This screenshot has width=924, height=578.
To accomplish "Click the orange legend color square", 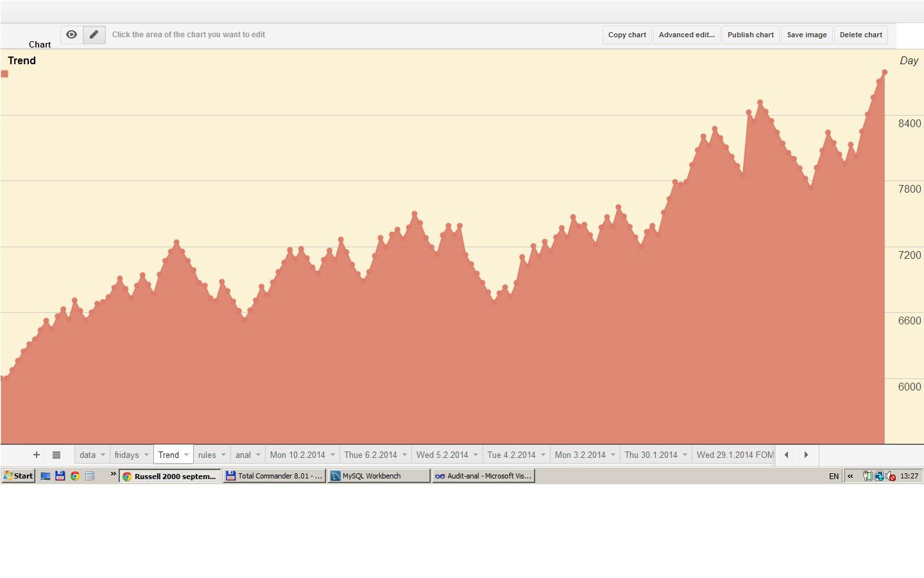I will (4, 74).
